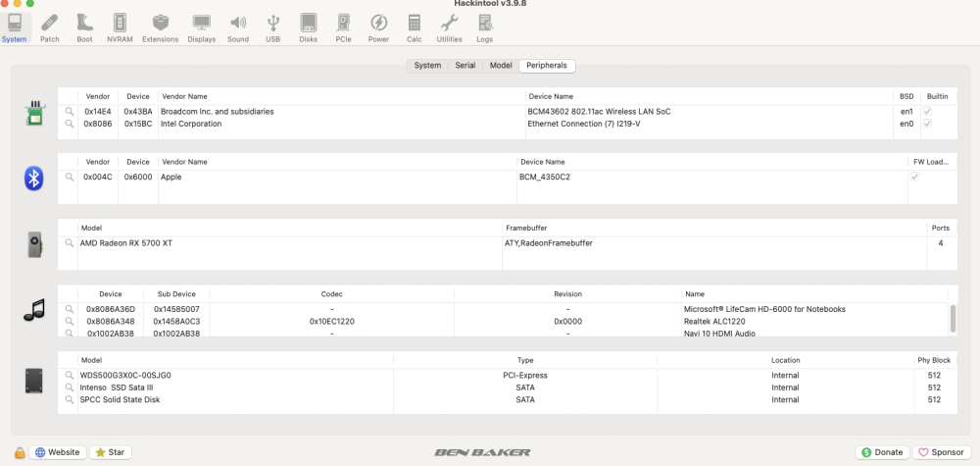Open the PCIe toolbar section

click(x=343, y=28)
